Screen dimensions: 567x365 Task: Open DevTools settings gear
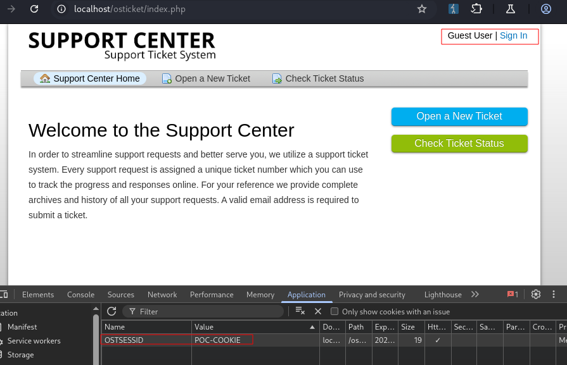536,294
